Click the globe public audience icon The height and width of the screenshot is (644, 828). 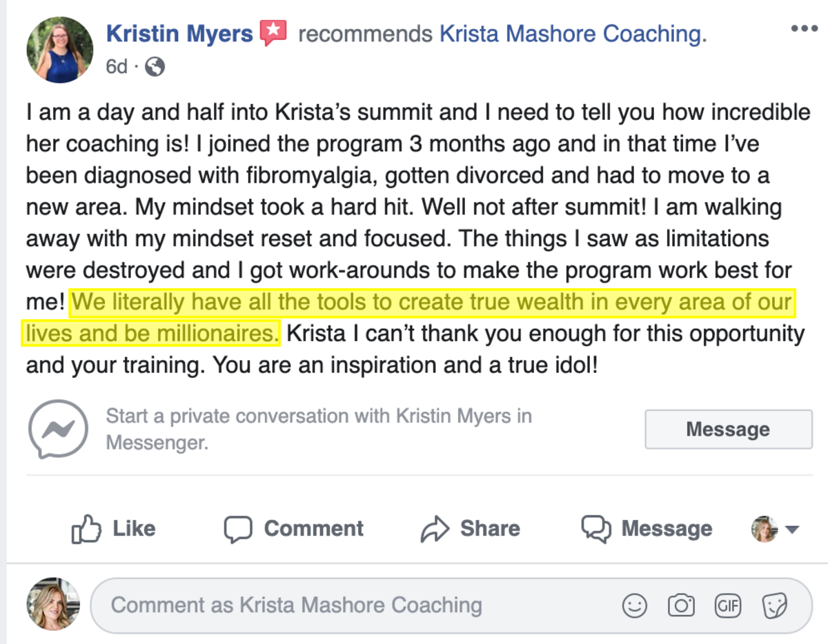pos(155,67)
